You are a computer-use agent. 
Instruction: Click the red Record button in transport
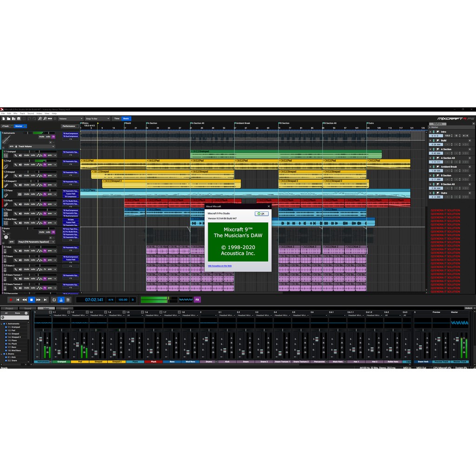[x=11, y=300]
